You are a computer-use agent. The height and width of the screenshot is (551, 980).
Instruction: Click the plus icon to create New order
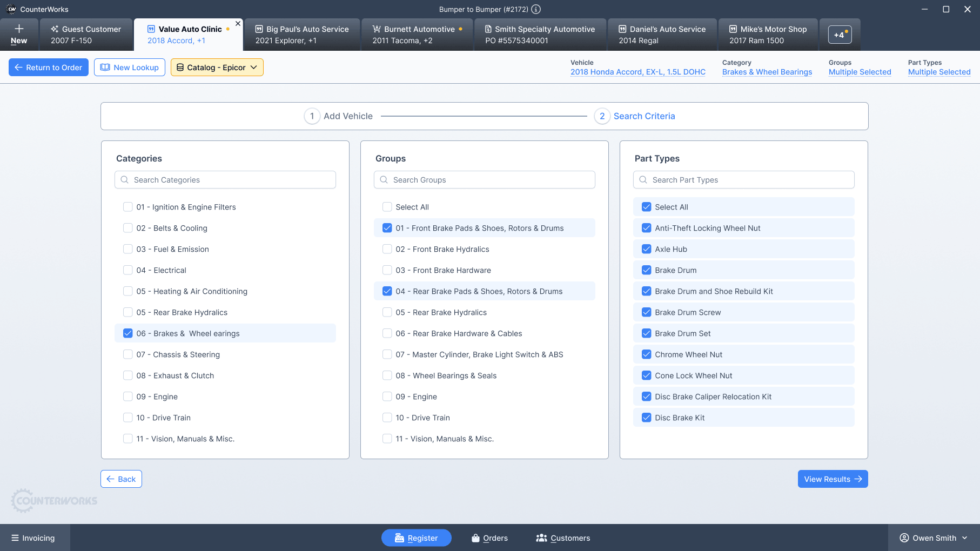click(19, 29)
